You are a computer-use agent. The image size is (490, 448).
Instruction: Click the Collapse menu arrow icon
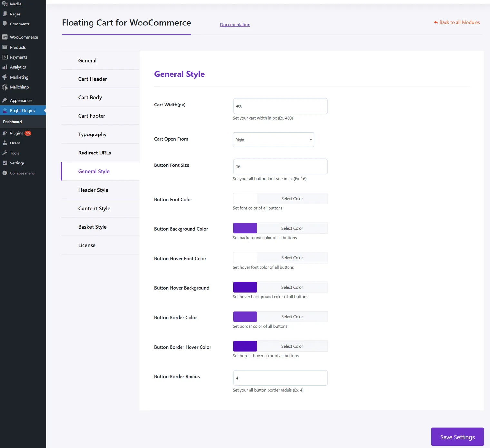pyautogui.click(x=5, y=173)
